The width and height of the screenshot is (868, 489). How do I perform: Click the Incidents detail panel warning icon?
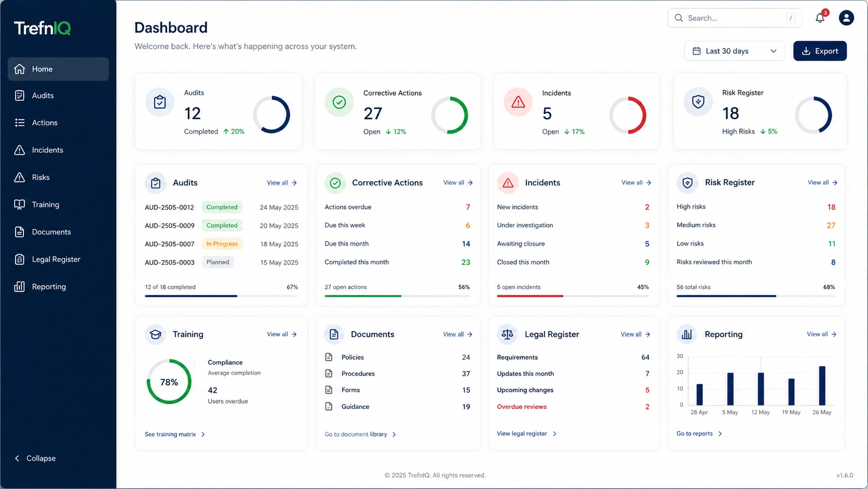point(508,182)
